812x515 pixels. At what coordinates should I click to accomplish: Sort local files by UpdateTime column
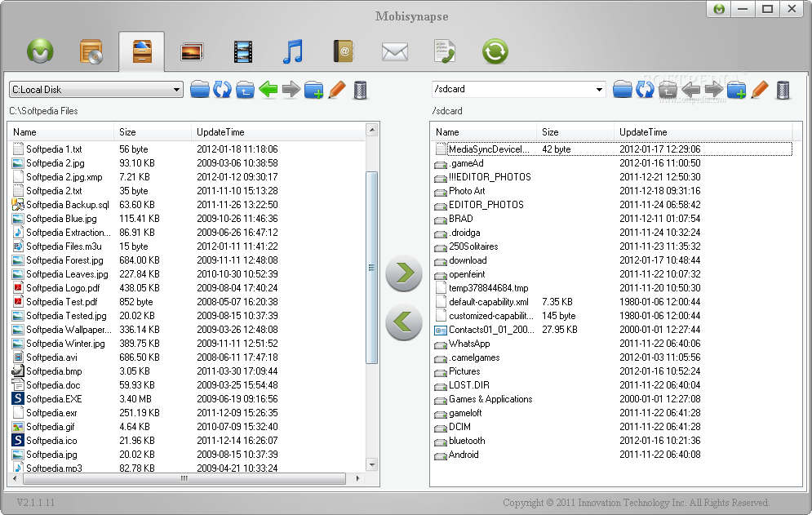pyautogui.click(x=278, y=132)
